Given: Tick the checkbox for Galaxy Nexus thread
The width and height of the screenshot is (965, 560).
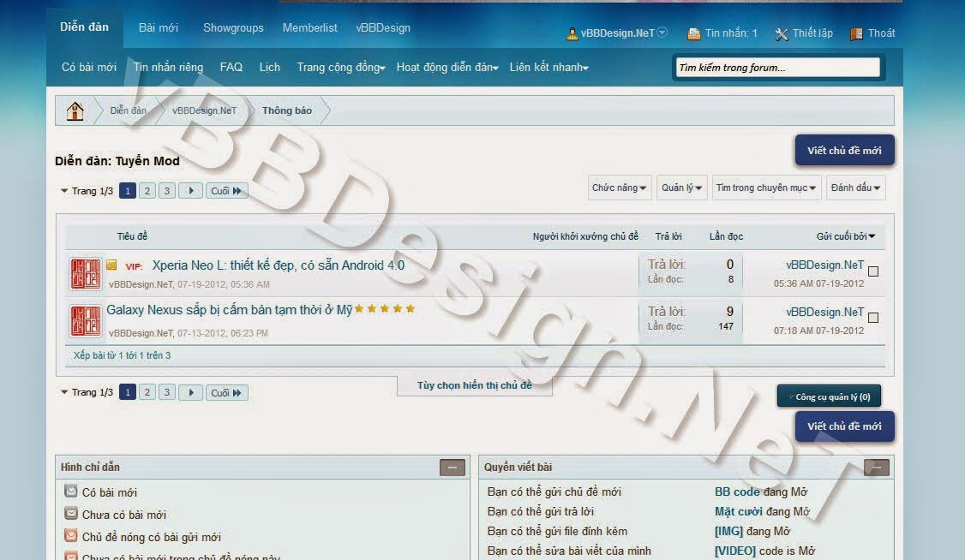Looking at the screenshot, I should coord(872,318).
